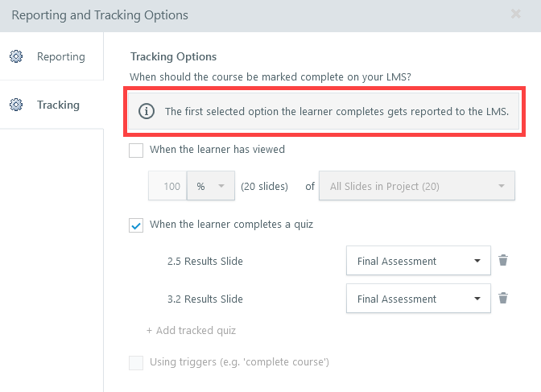Click the 3.2 Results Slide label
Screen dimensions: 541x392
tap(204, 299)
